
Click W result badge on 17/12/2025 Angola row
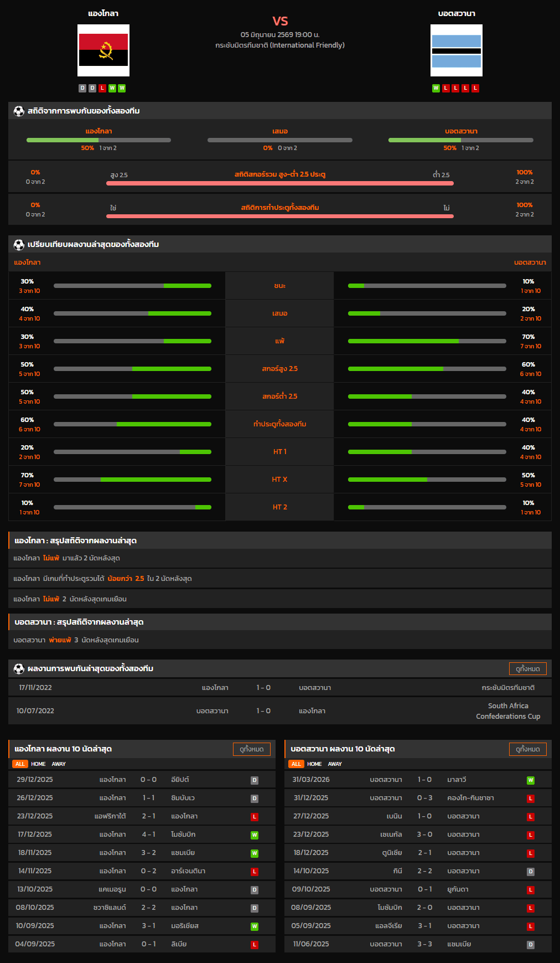(255, 835)
